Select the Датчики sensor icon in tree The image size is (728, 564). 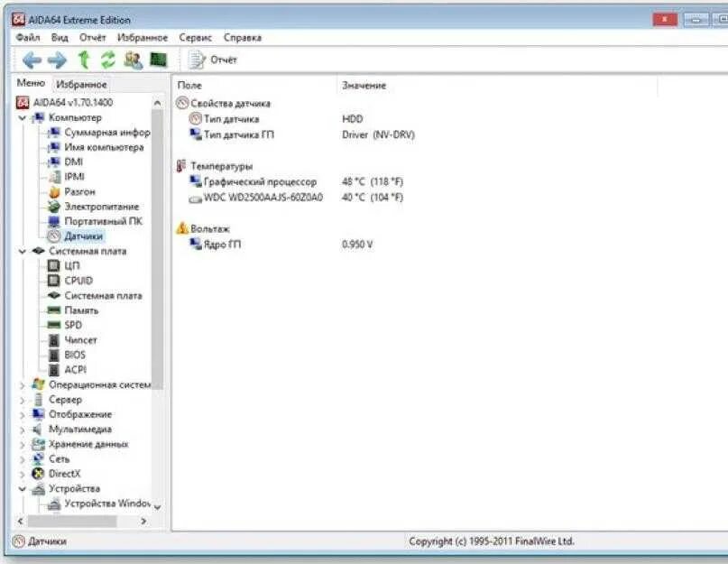54,236
